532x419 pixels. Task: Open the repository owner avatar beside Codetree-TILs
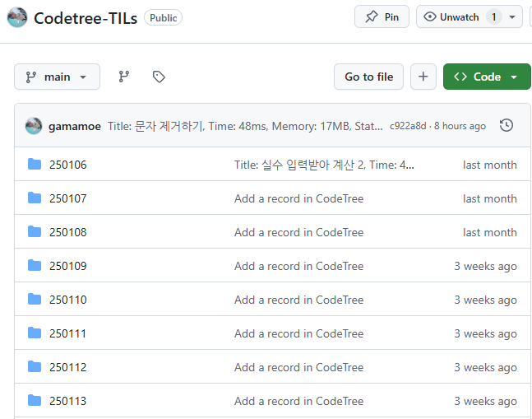click(x=17, y=17)
